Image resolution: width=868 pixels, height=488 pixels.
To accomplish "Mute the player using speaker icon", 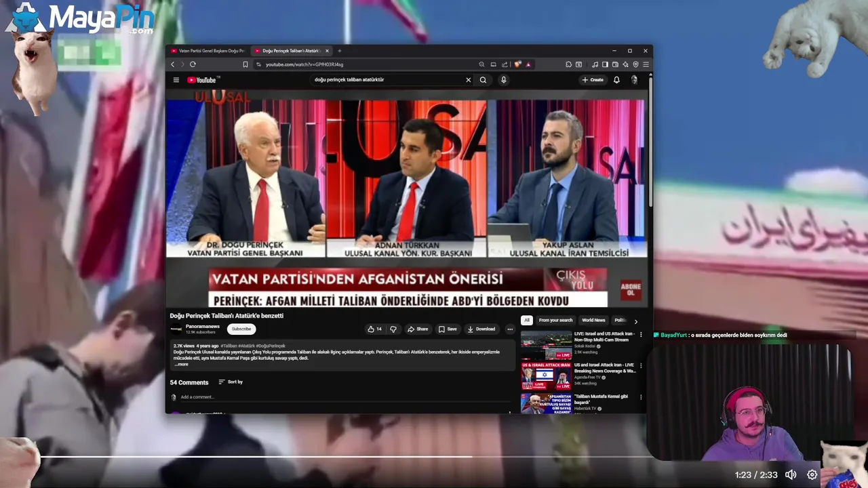I will pyautogui.click(x=791, y=475).
